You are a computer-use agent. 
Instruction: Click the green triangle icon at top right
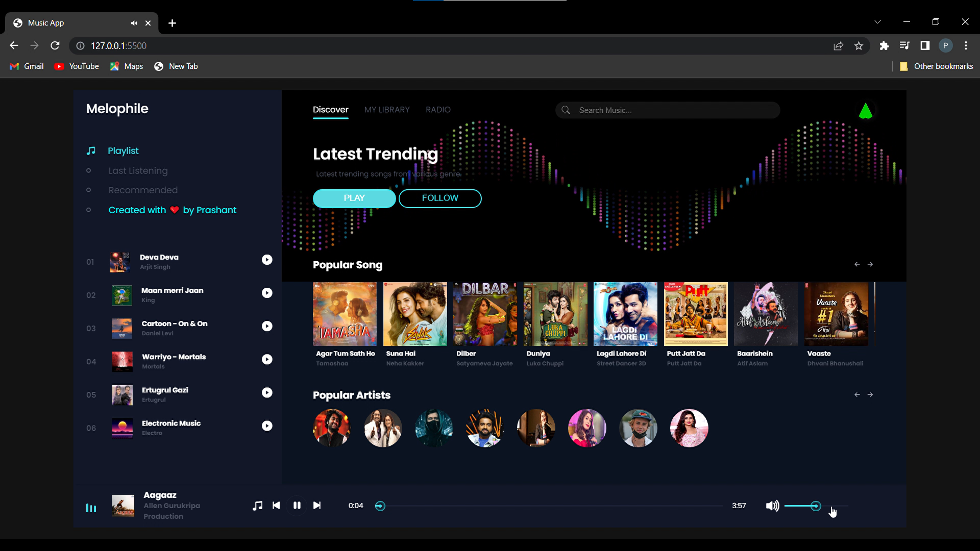[x=866, y=110]
